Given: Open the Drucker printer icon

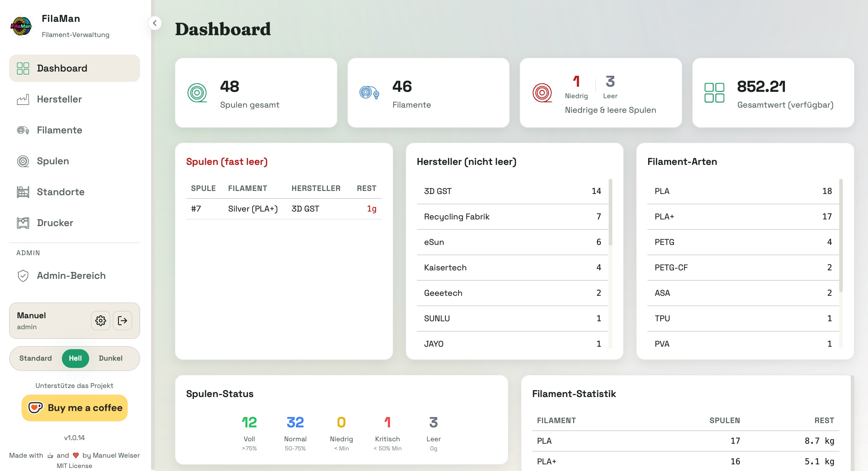Looking at the screenshot, I should 23,222.
